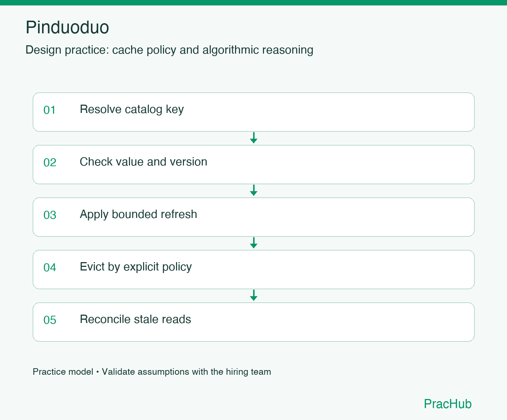
Task: Click the 'Practice model • Validate assumptions' footer note
Action: (x=152, y=372)
